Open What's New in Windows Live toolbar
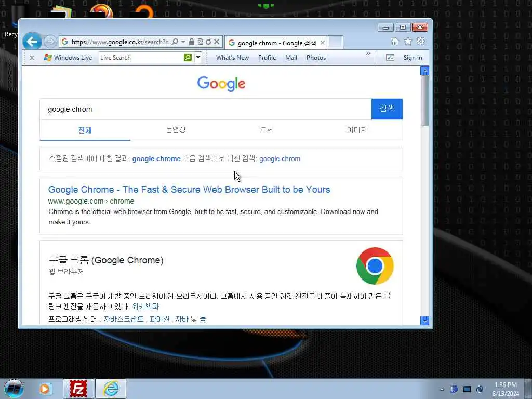This screenshot has width=532, height=399. pos(232,58)
